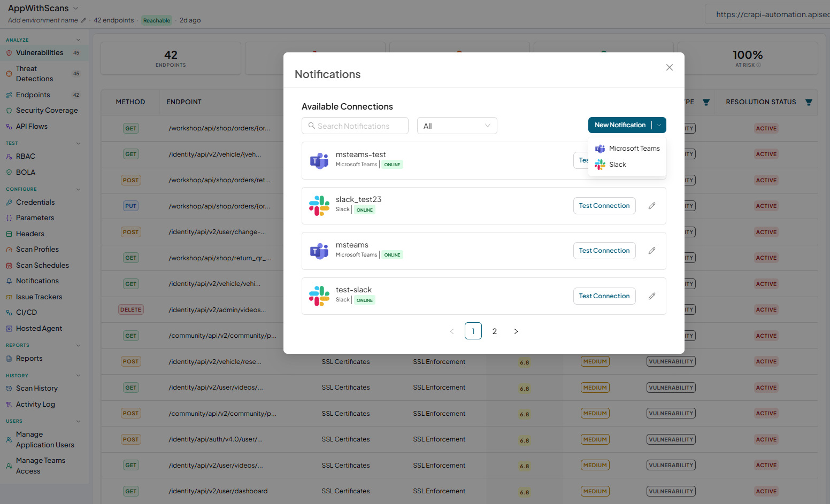830x504 pixels.
Task: Click the Search Notifications field
Action: pyautogui.click(x=355, y=126)
